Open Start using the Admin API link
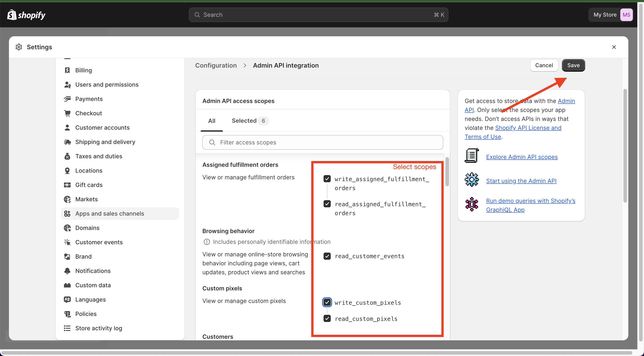Image resolution: width=644 pixels, height=356 pixels. 521,181
